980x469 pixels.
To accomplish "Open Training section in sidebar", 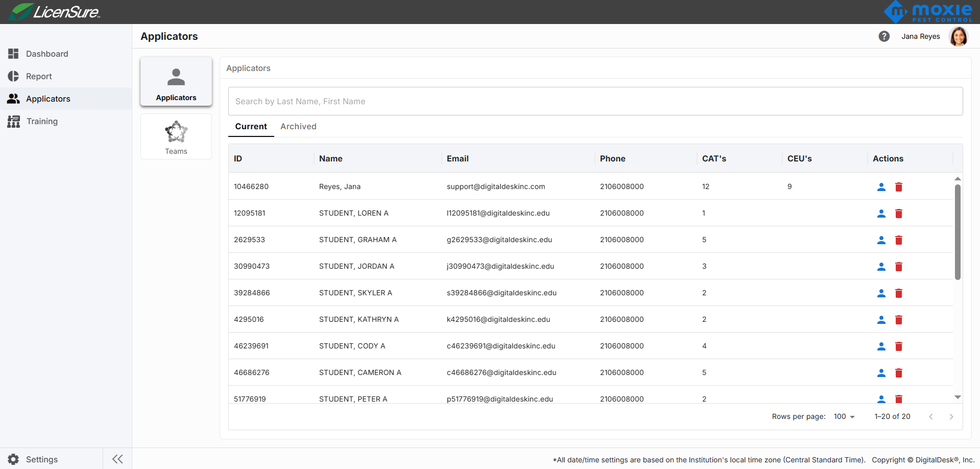I will pos(42,121).
